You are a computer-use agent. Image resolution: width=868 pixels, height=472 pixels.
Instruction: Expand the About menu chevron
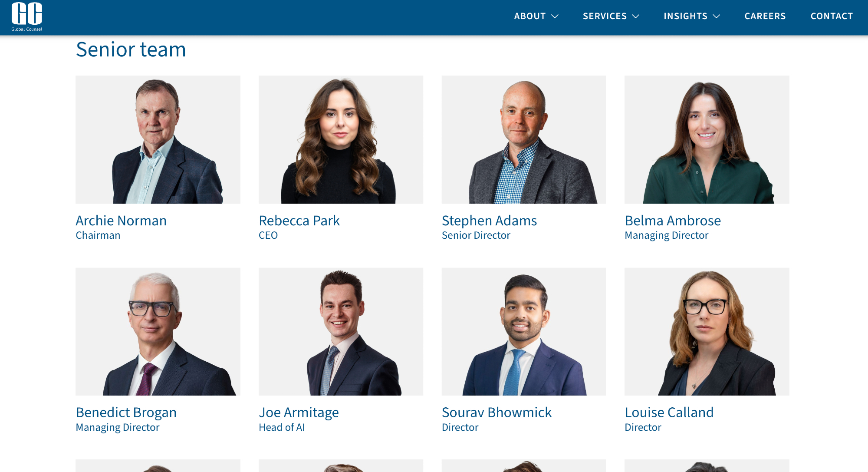555,17
